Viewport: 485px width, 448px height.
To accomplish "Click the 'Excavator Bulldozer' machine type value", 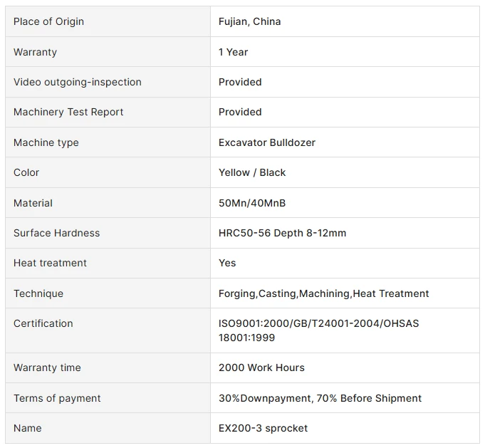I will 266,142.
